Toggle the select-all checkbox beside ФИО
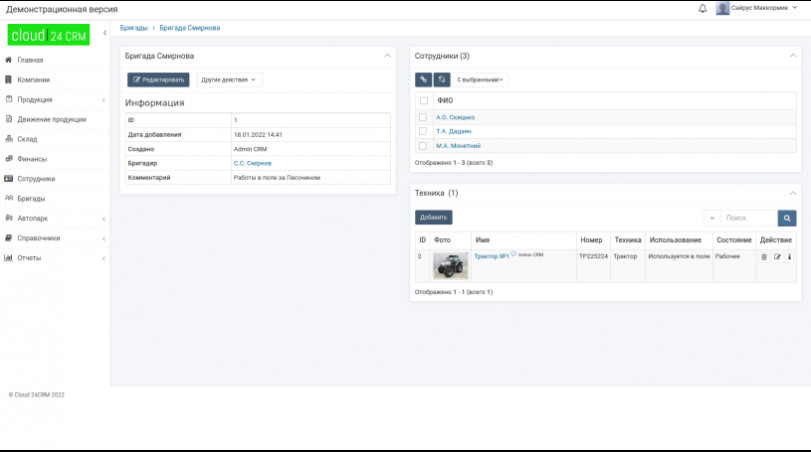This screenshot has height=452, width=811. point(423,101)
